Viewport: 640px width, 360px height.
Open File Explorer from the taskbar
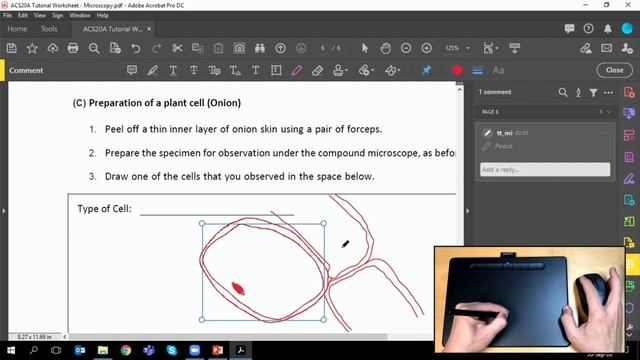click(103, 350)
